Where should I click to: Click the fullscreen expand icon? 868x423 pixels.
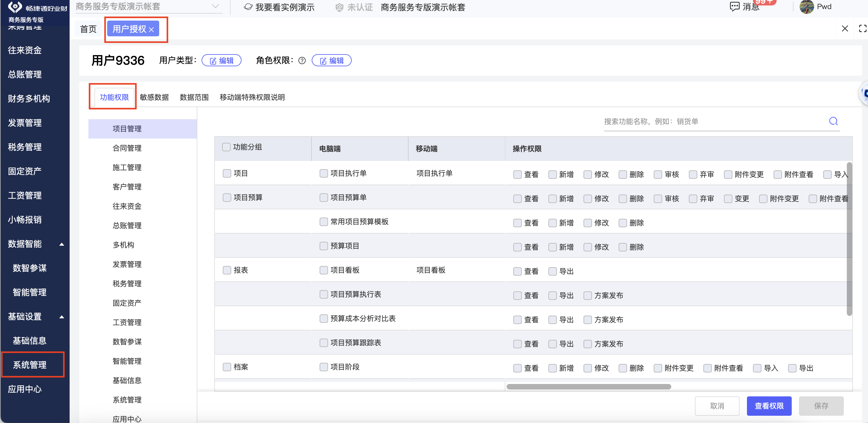(863, 29)
